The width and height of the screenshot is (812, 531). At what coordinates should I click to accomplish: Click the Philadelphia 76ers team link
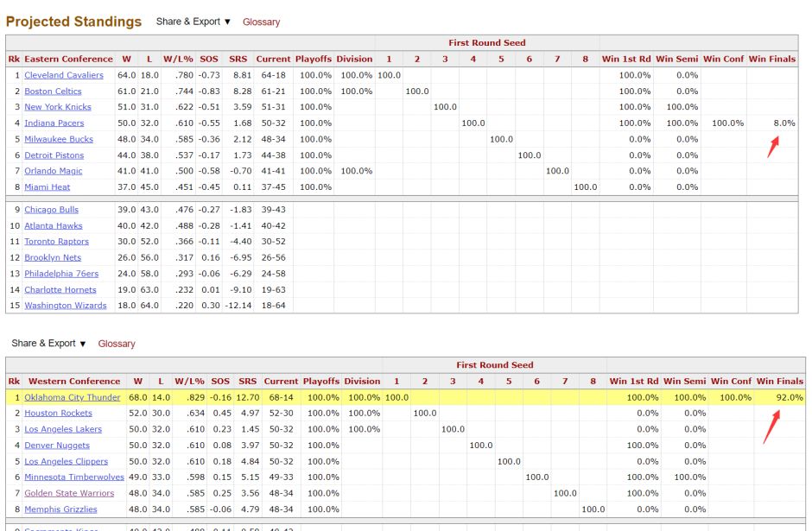pos(61,274)
